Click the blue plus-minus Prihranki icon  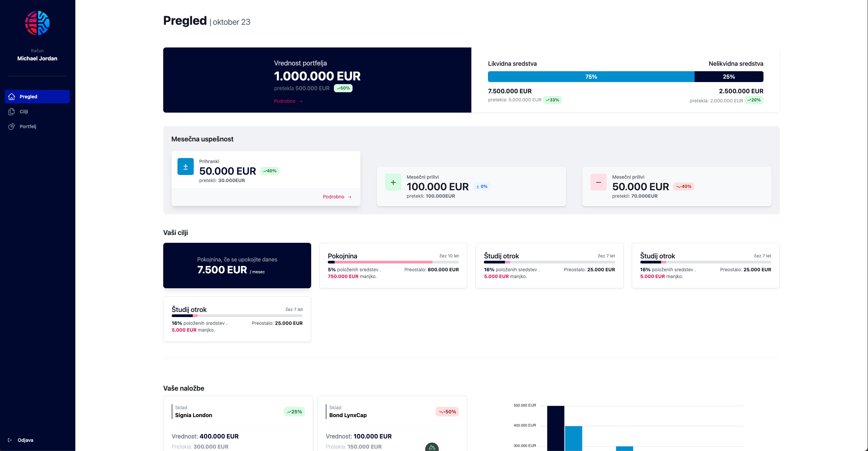186,167
